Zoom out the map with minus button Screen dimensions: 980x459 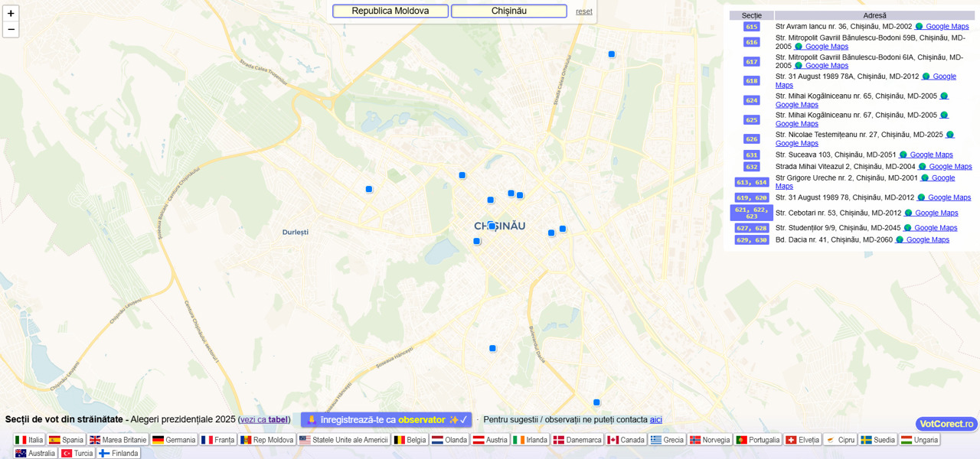11,30
